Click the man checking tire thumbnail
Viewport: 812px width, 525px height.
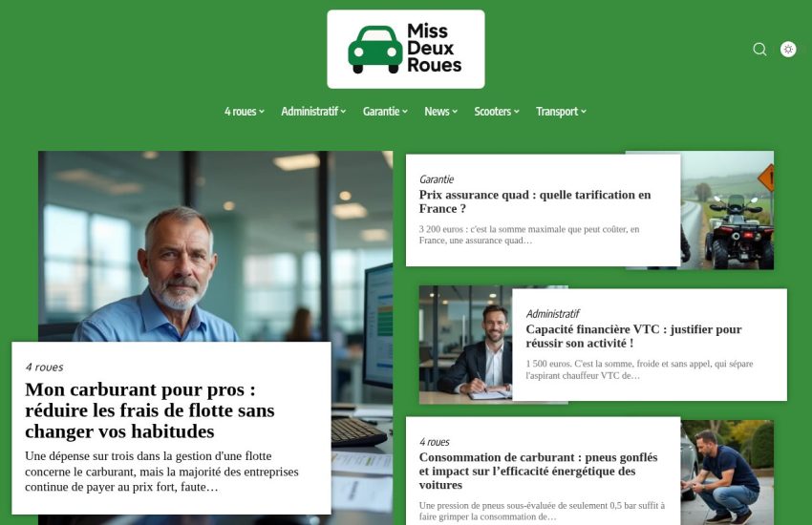[x=728, y=472]
